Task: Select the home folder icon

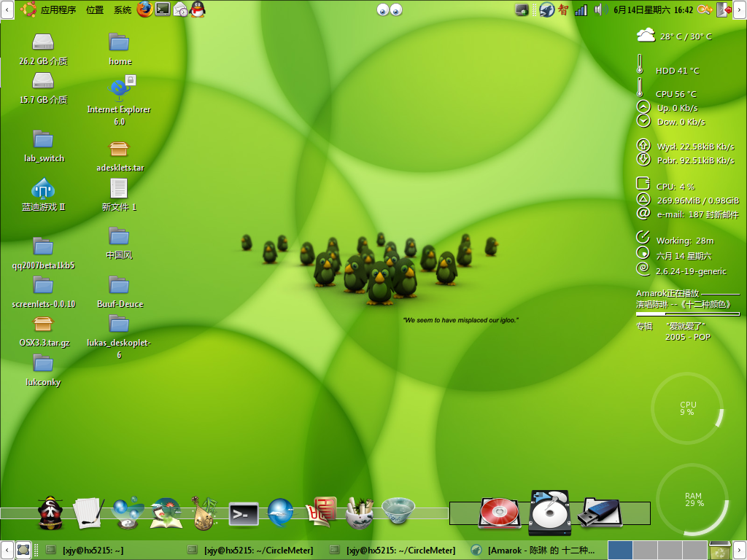Action: point(120,49)
